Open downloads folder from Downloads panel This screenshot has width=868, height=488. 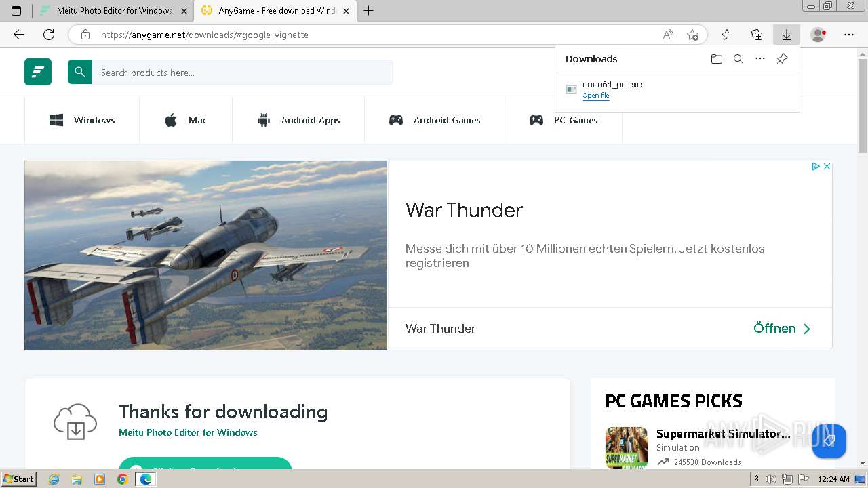click(x=717, y=59)
